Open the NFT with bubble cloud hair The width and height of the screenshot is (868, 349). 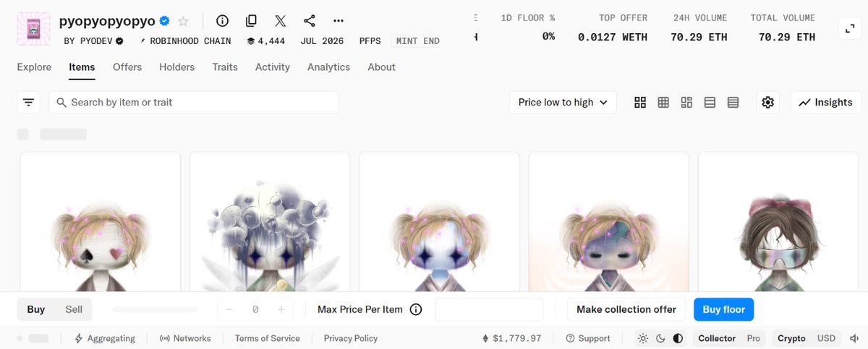270,222
